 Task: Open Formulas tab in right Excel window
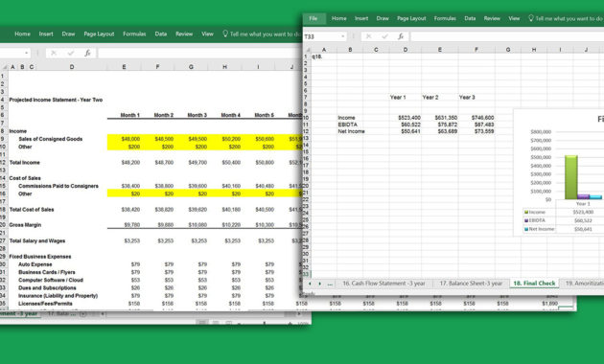click(x=445, y=18)
